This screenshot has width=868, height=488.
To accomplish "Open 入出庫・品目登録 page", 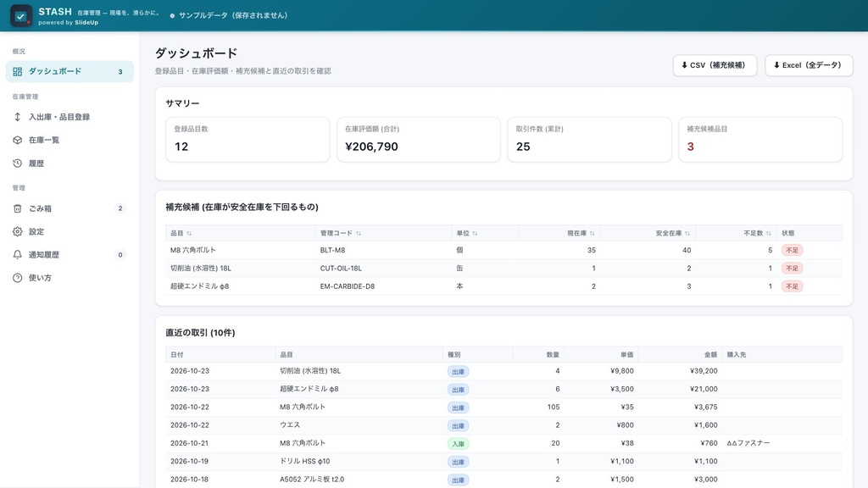I will (70, 117).
